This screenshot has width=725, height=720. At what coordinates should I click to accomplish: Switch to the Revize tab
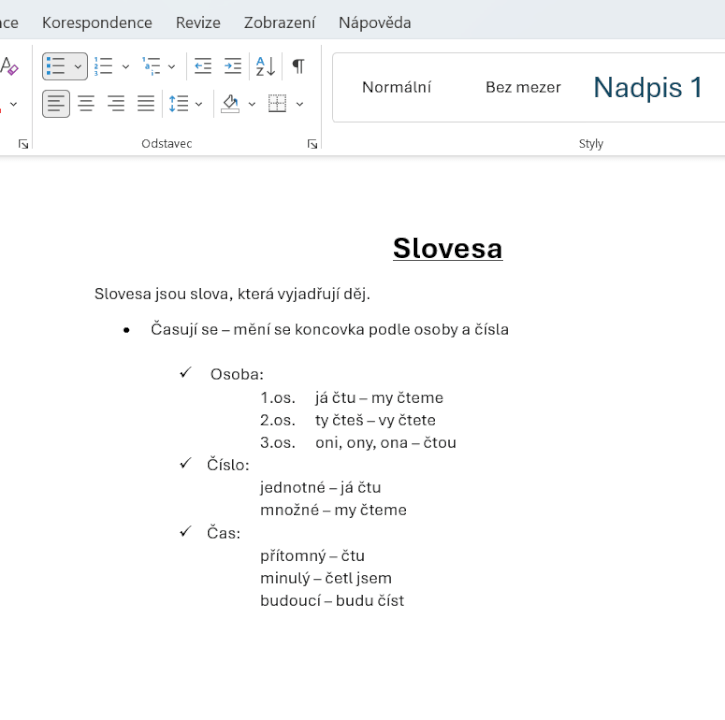click(x=198, y=23)
